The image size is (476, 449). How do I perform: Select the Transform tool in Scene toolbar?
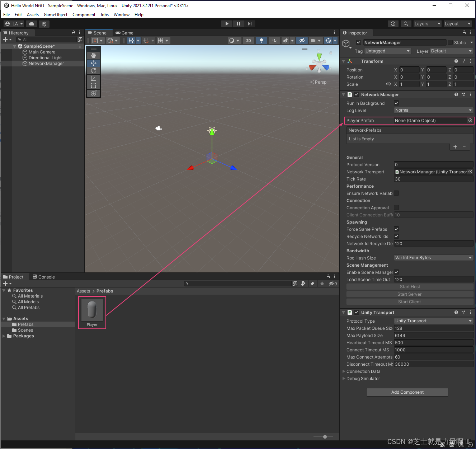(94, 93)
